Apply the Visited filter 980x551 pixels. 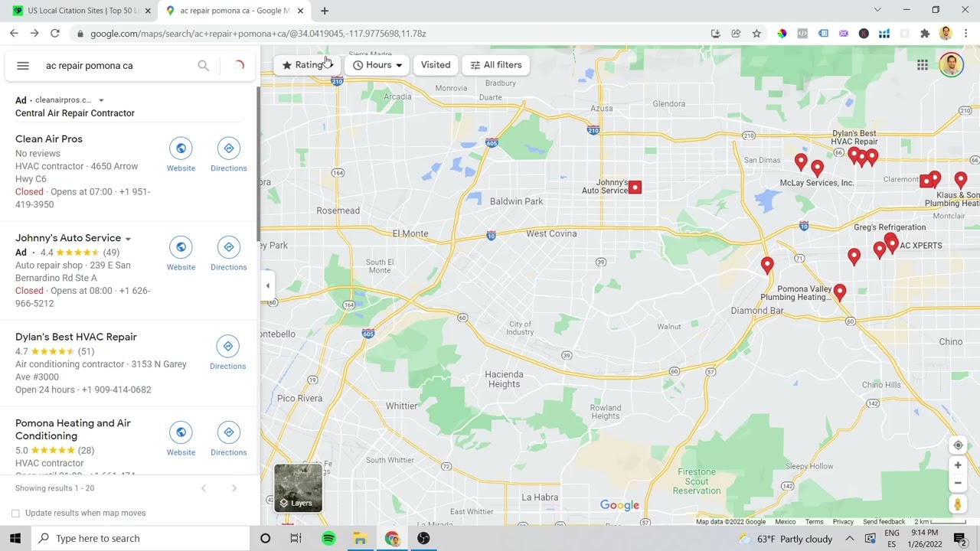tap(436, 65)
